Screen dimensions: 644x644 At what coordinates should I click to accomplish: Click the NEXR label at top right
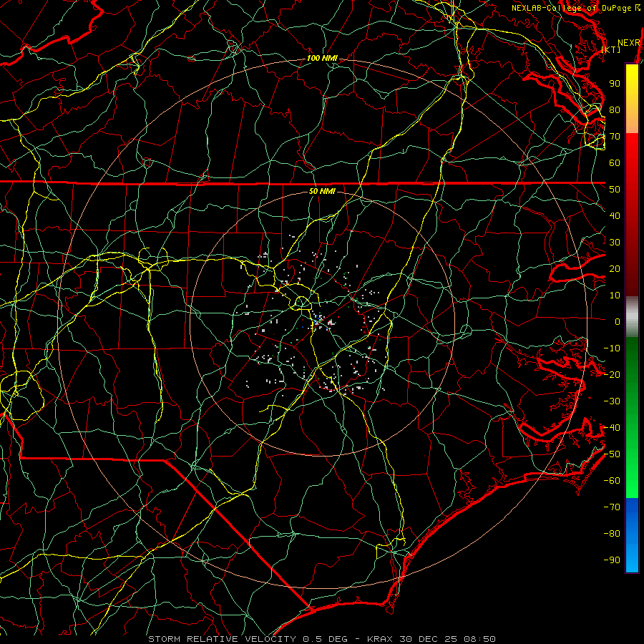629,43
